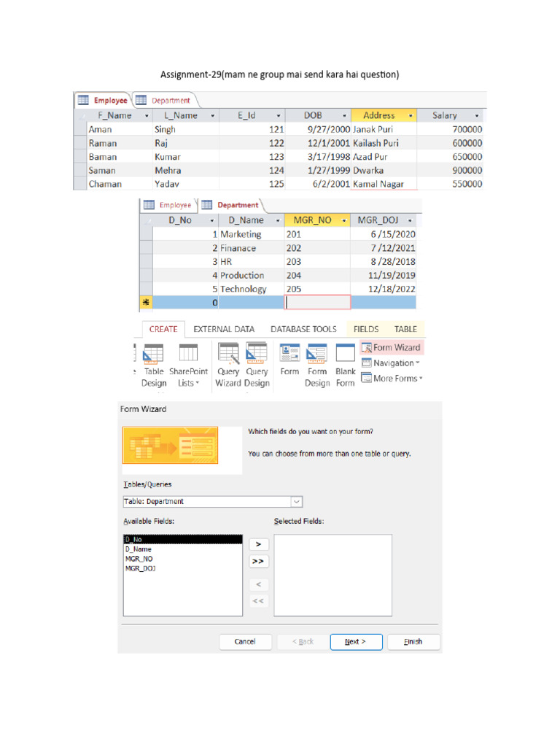Open the DATABASE TOOLS tab
The image size is (560, 747).
(x=303, y=329)
